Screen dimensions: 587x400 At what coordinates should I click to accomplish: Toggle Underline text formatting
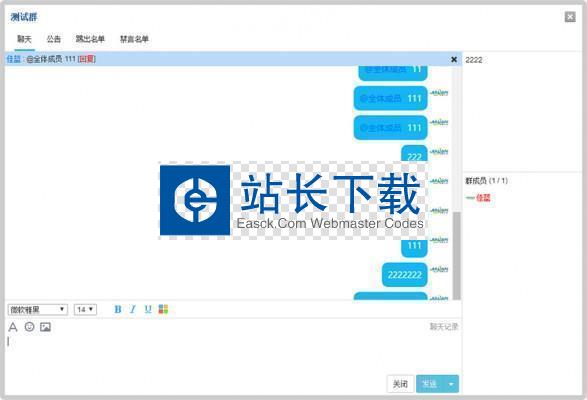point(148,309)
